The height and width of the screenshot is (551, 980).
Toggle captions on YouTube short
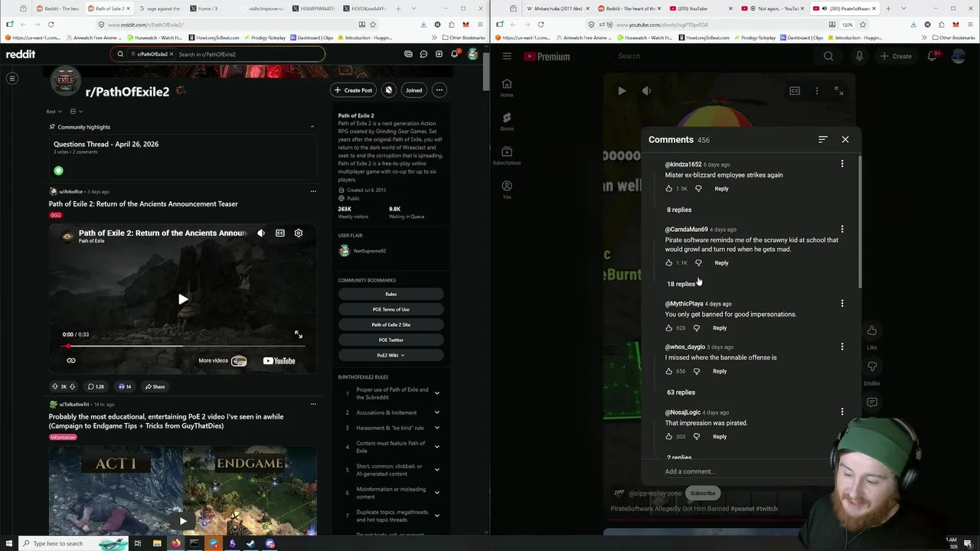795,90
